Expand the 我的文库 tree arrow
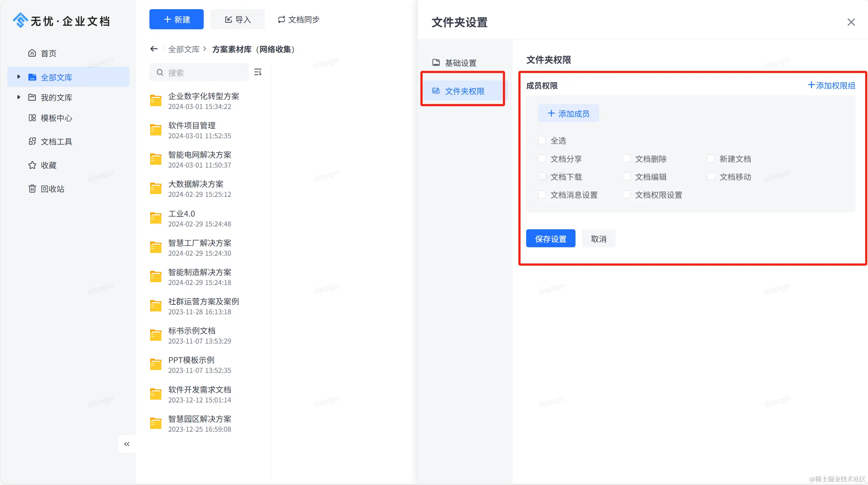 [x=19, y=97]
